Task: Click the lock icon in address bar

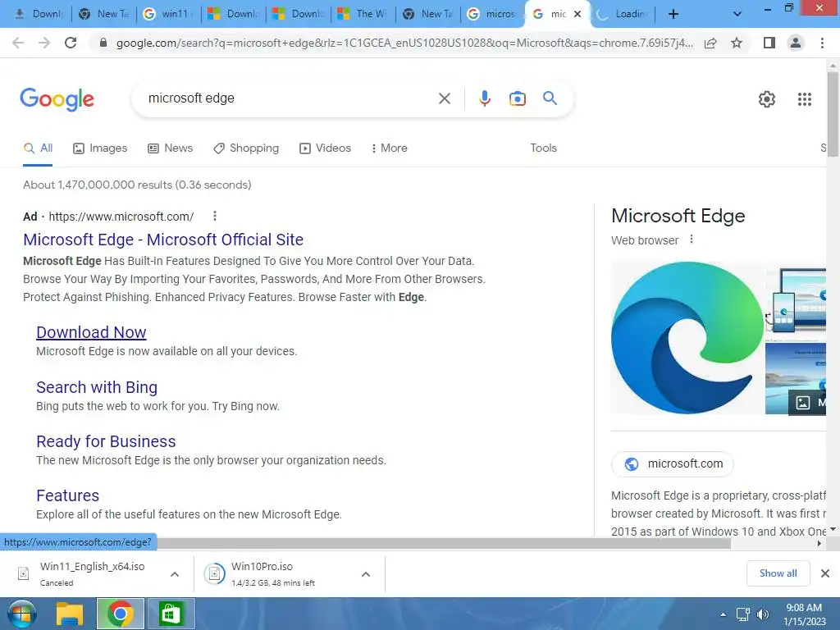Action: (103, 43)
